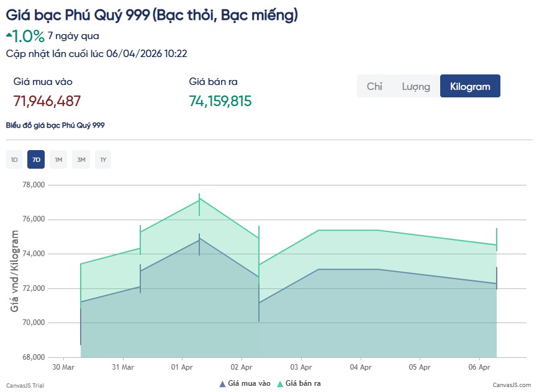542x392 pixels.
Task: Click the sell-price peak at 01 Apr
Action: (x=199, y=199)
